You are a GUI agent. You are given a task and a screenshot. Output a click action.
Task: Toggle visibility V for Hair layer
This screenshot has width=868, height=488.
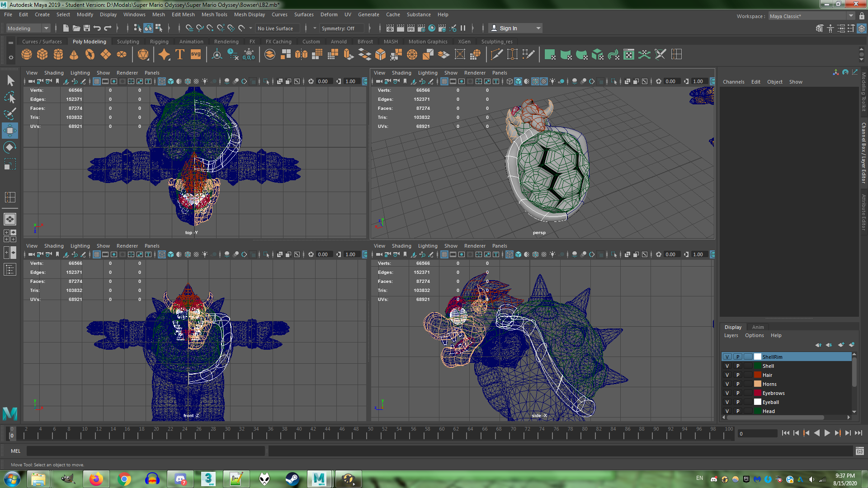tap(727, 375)
